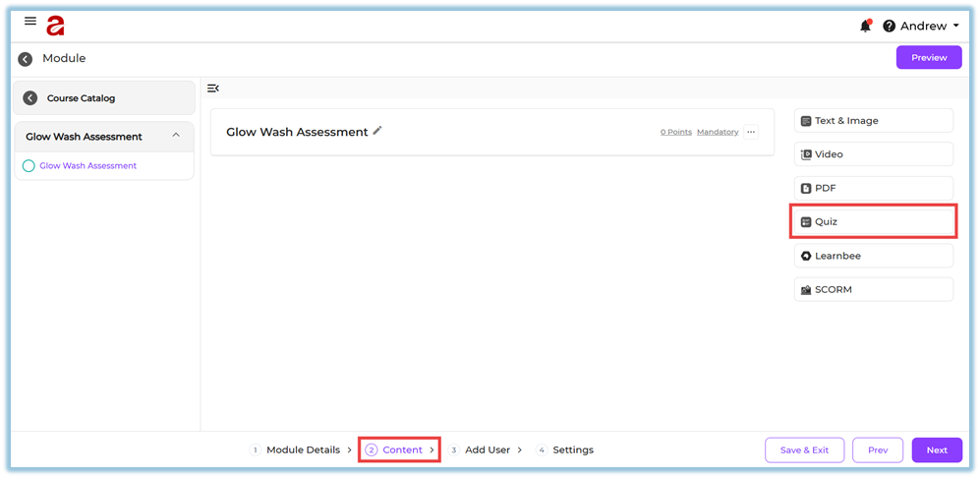Viewport: 980px width, 478px height.
Task: Collapse the Glow Wash Assessment section
Action: 176,136
